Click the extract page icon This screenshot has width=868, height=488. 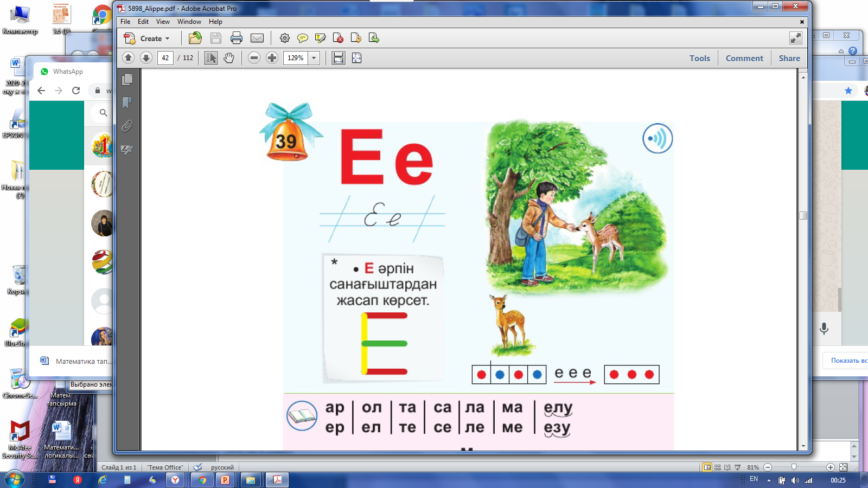tap(374, 38)
